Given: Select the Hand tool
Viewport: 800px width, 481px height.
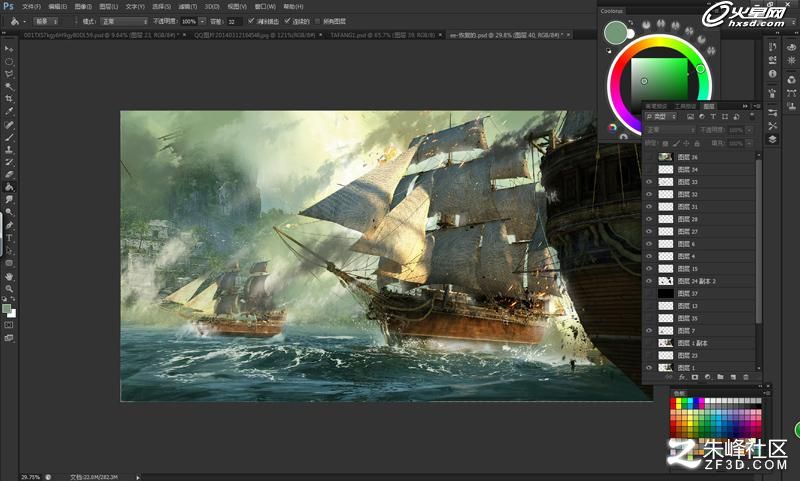Looking at the screenshot, I should click(9, 276).
